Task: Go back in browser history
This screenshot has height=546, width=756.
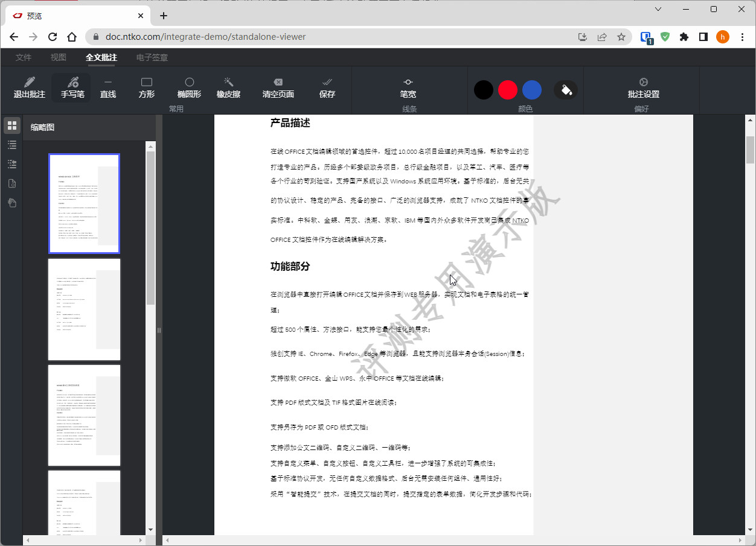Action: click(x=14, y=37)
